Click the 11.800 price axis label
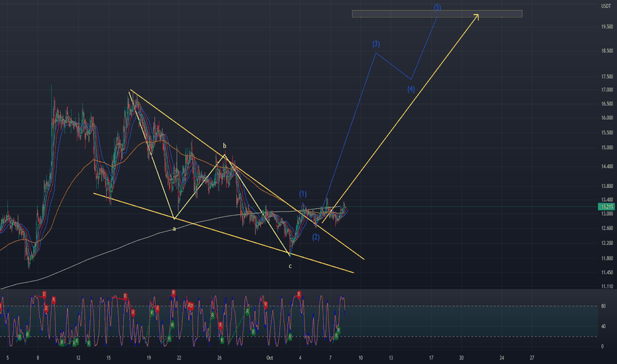Viewport: 617px width, 364px height. click(x=607, y=259)
